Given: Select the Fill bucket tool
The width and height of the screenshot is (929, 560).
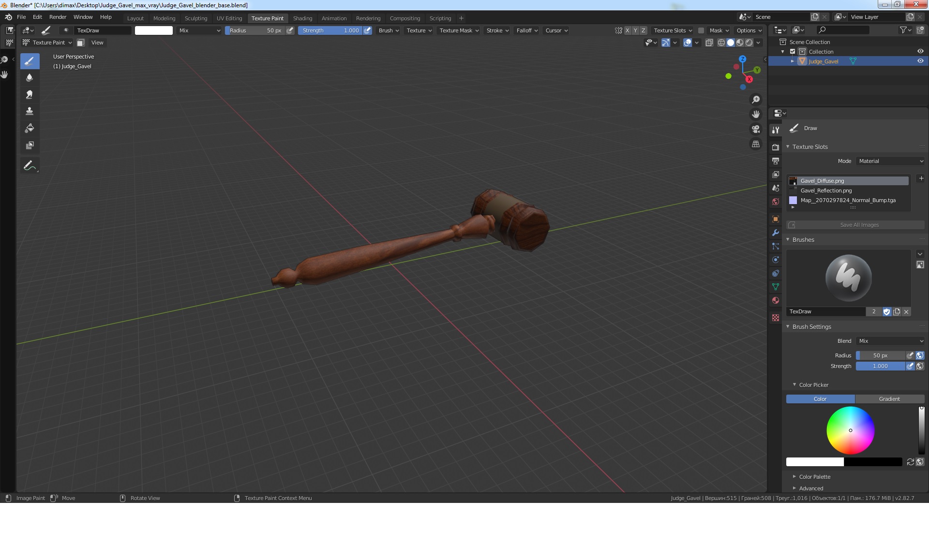Looking at the screenshot, I should tap(30, 128).
